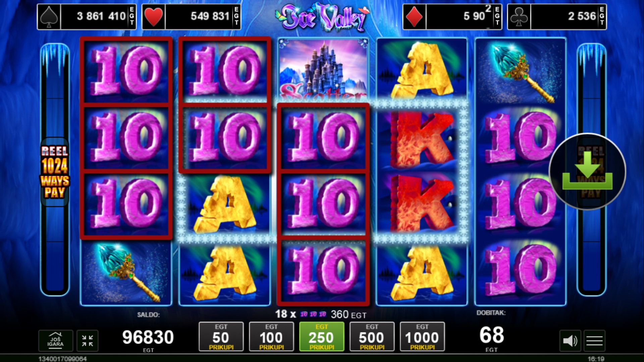Screen dimensions: 644x362
Task: Click the spade jackpot icon
Action: point(49,17)
